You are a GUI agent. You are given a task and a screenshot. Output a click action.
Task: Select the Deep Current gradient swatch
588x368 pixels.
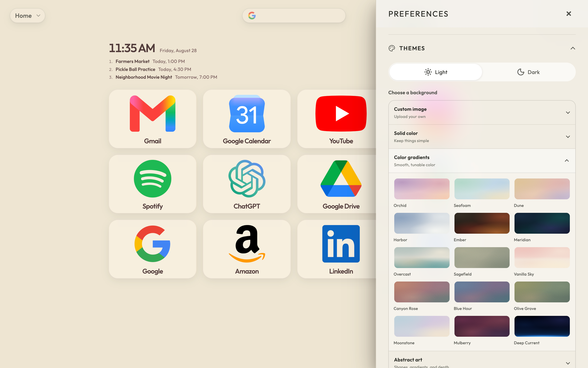[x=542, y=326]
